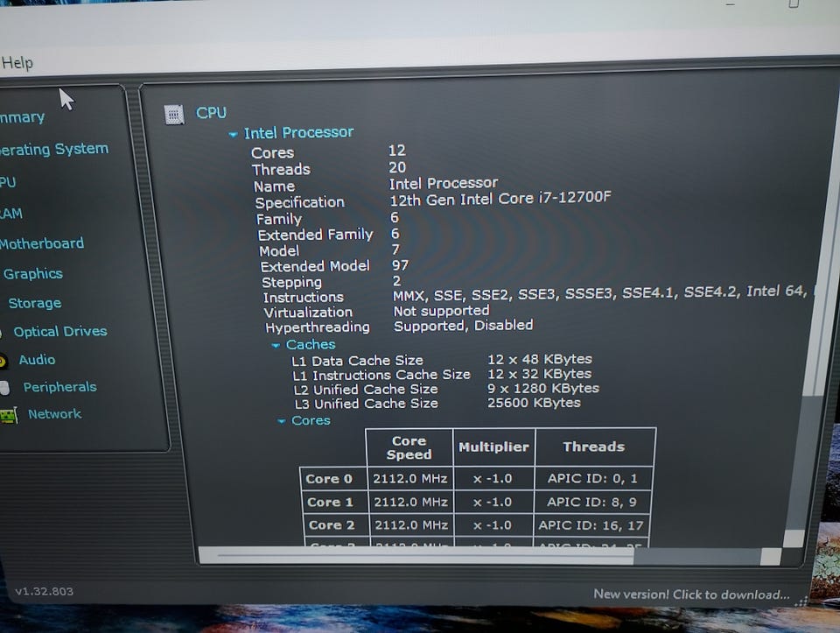Click L1 Instructions Cache Size row

click(442, 374)
